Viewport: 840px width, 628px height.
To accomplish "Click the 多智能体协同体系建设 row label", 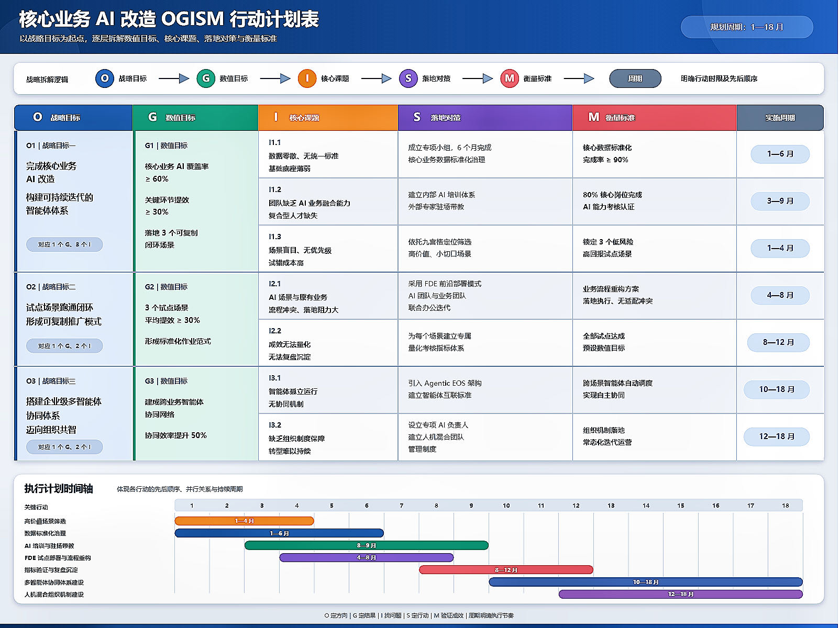I will (x=54, y=582).
